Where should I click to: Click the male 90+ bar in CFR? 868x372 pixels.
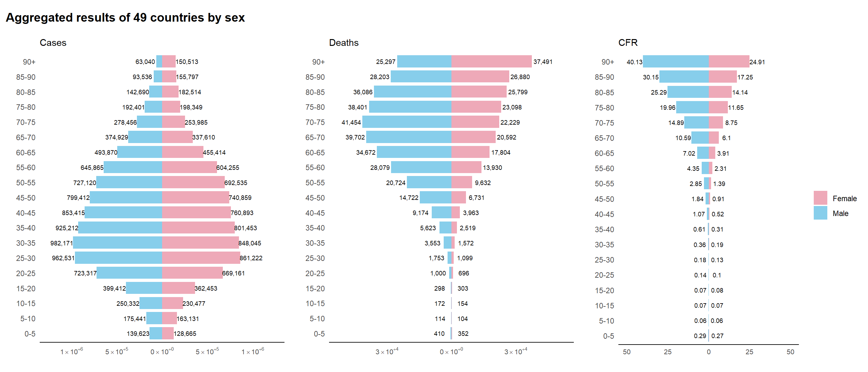tap(675, 61)
